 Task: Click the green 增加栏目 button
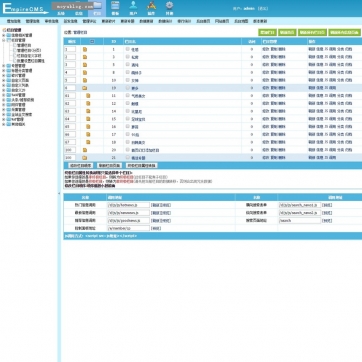pyautogui.click(x=267, y=32)
